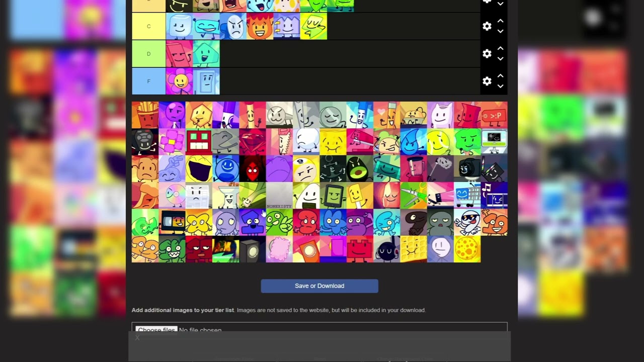Select the TV monitor character icon
This screenshot has width=644, height=362.
click(494, 142)
